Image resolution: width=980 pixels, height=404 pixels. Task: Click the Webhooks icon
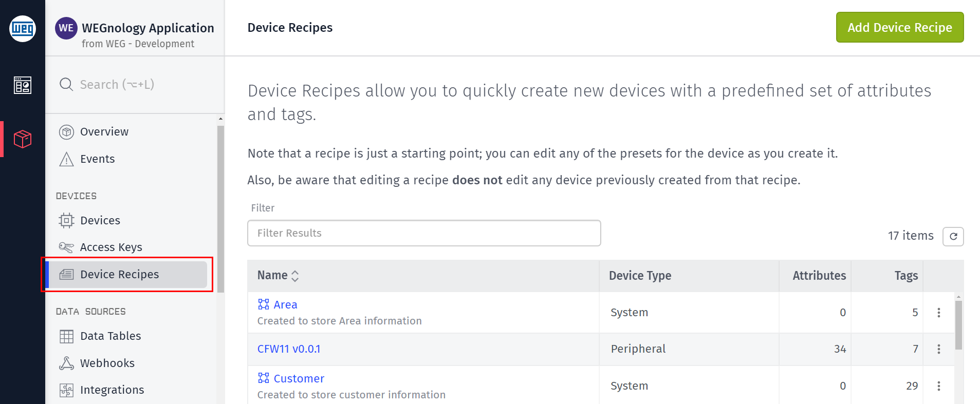66,363
